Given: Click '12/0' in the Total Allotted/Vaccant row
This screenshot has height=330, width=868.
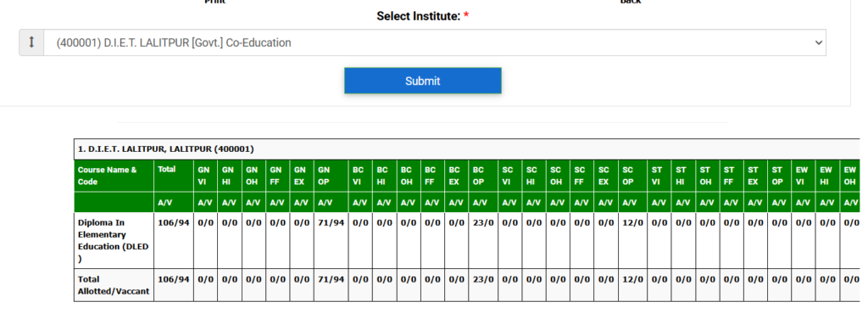Looking at the screenshot, I should [x=632, y=280].
